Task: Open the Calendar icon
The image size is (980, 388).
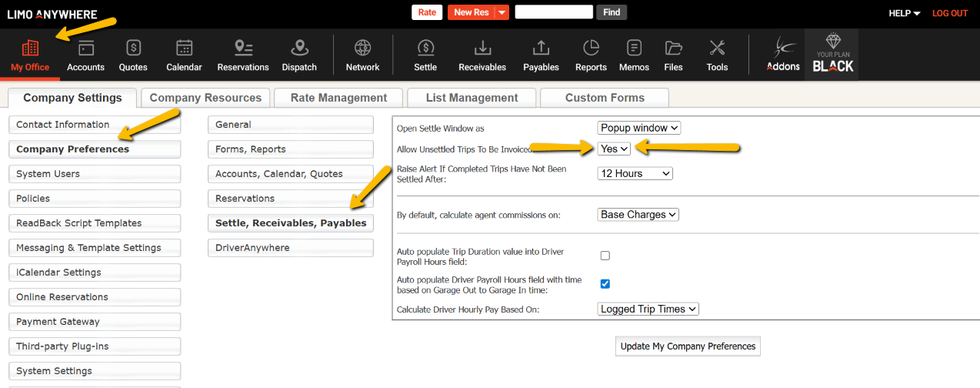Action: (184, 48)
